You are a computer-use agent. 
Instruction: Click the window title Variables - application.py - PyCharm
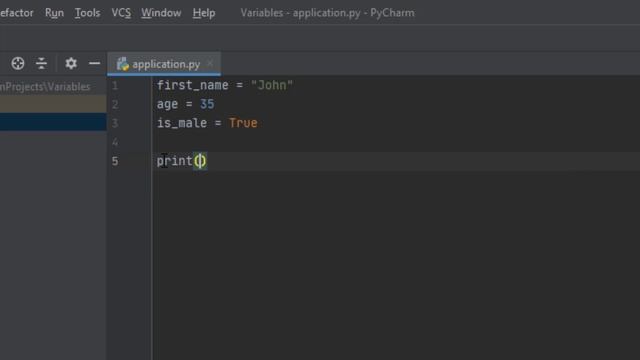(x=327, y=13)
